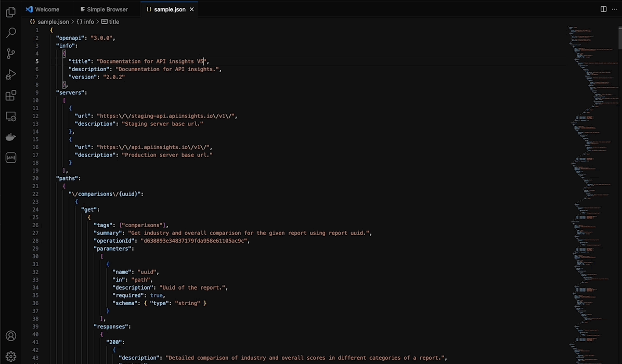Close the sample.json tab
622x364 pixels.
(192, 9)
